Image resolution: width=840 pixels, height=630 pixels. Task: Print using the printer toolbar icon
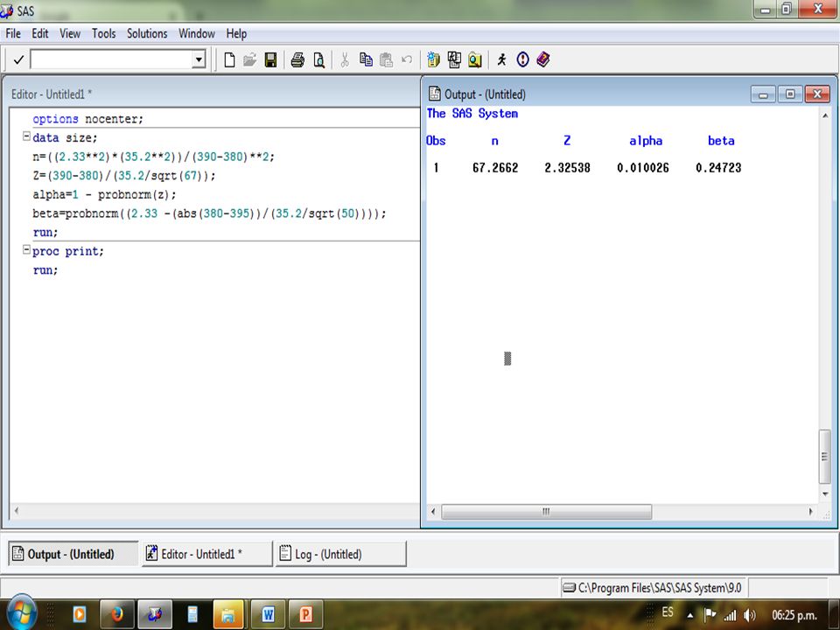pyautogui.click(x=297, y=59)
